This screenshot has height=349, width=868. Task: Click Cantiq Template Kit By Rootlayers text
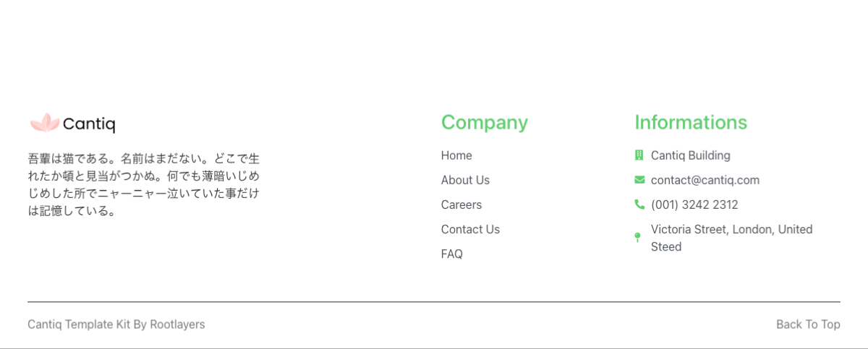(116, 324)
